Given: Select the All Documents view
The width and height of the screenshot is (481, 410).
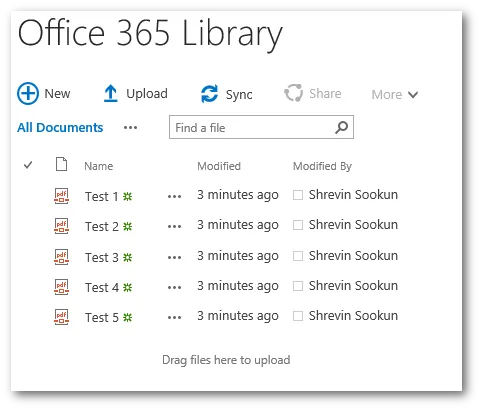Looking at the screenshot, I should [60, 128].
